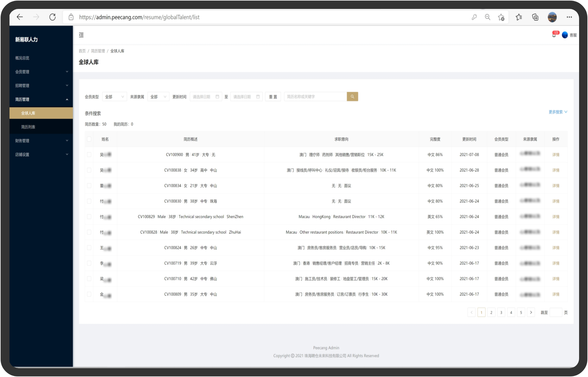Select the checkbox for the CV100829 row
This screenshot has width=588, height=377.
click(x=89, y=217)
